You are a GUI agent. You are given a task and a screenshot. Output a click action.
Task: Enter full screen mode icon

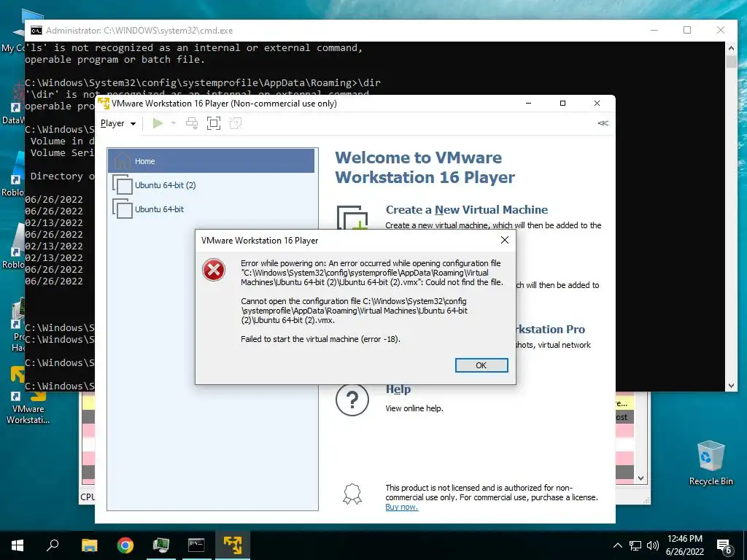tap(214, 123)
